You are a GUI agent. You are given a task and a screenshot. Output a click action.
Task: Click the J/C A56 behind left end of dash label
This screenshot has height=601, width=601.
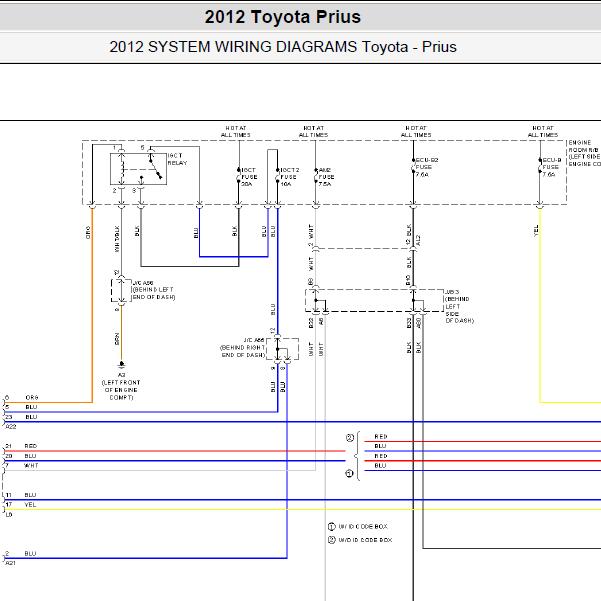click(x=154, y=290)
